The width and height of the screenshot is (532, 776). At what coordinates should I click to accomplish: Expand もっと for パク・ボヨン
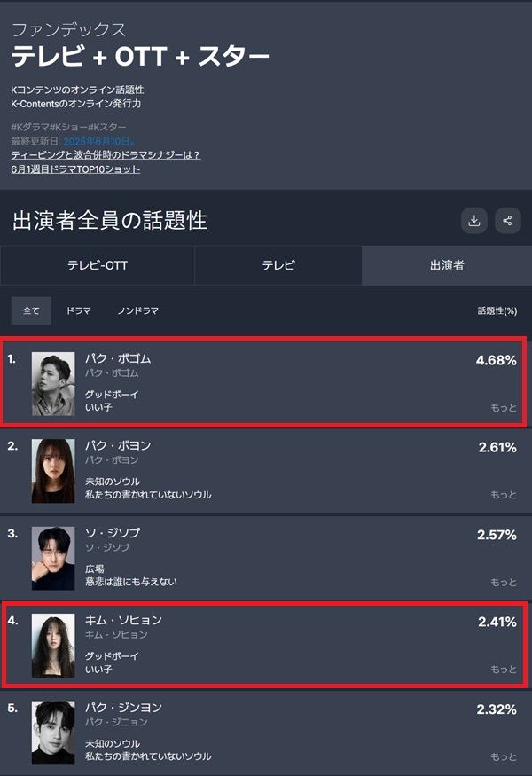click(x=504, y=495)
